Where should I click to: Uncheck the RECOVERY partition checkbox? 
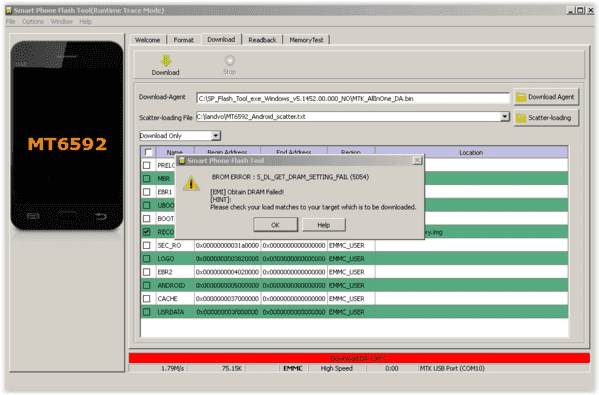pos(146,232)
